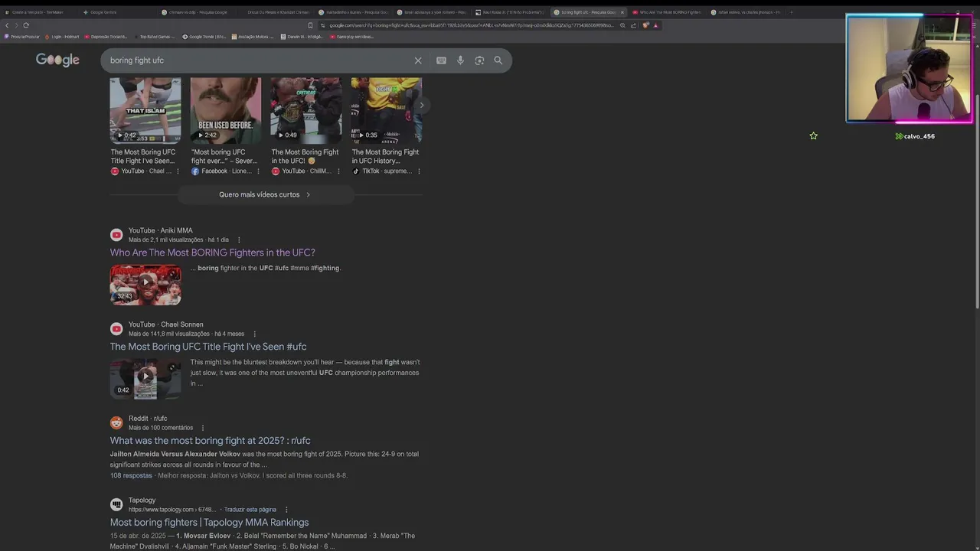This screenshot has width=980, height=551.
Task: Switch to 'israel adesanya x yoel romero' tab
Action: click(431, 12)
